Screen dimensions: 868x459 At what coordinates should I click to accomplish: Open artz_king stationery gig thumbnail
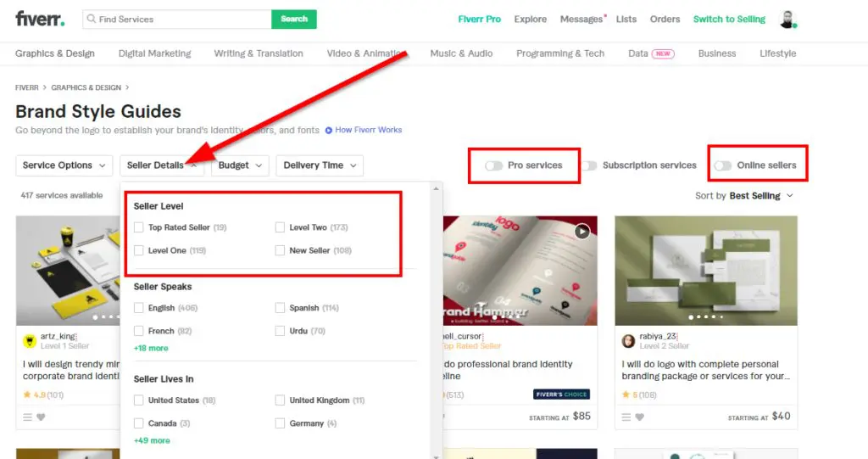(x=68, y=271)
